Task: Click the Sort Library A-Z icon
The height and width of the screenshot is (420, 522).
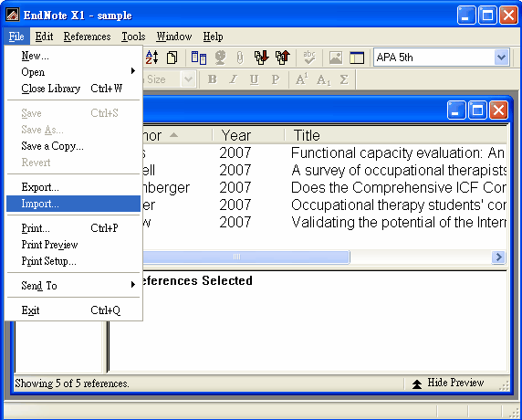Action: [151, 58]
